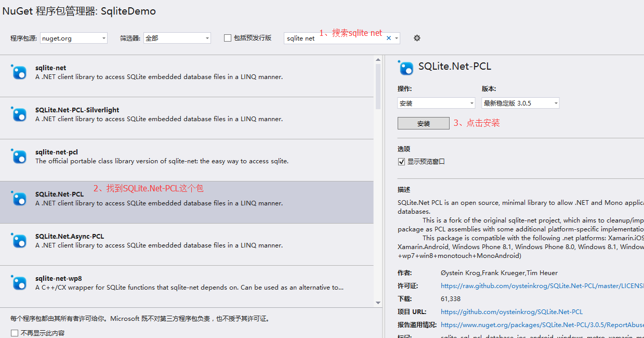The image size is (644, 338).
Task: Open the project URL github link
Action: point(511,311)
